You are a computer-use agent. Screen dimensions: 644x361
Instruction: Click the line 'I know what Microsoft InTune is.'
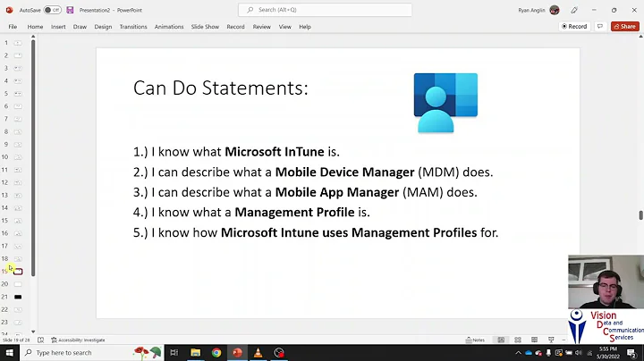(236, 152)
